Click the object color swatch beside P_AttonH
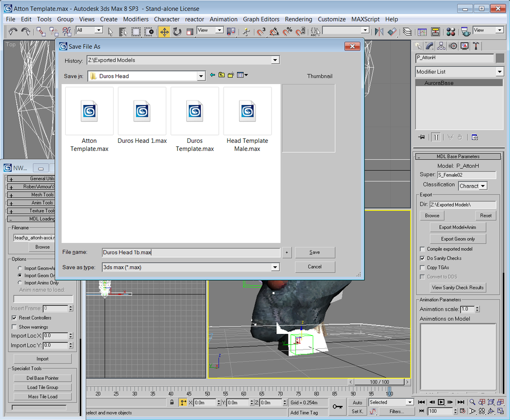Screen dimensions: 510x420 (x=500, y=58)
